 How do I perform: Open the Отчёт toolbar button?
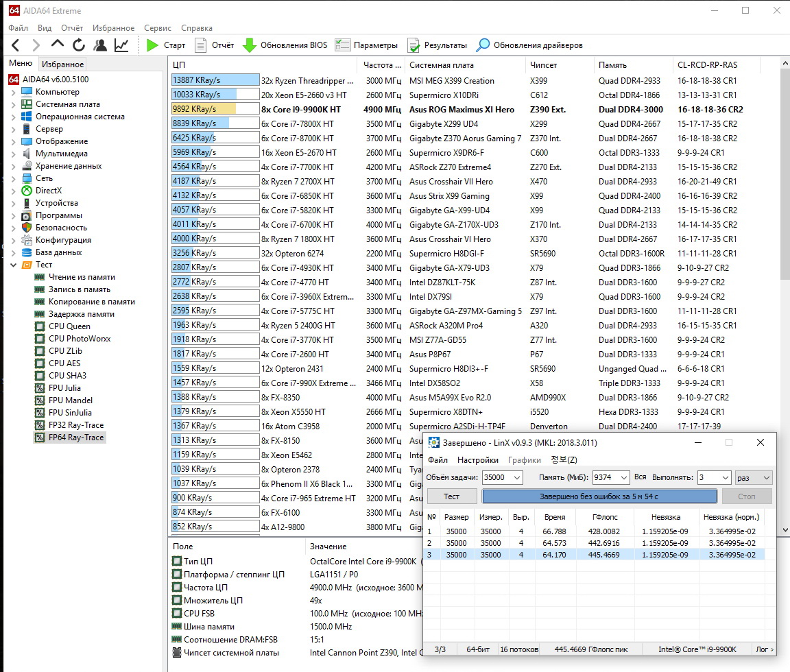pyautogui.click(x=215, y=45)
